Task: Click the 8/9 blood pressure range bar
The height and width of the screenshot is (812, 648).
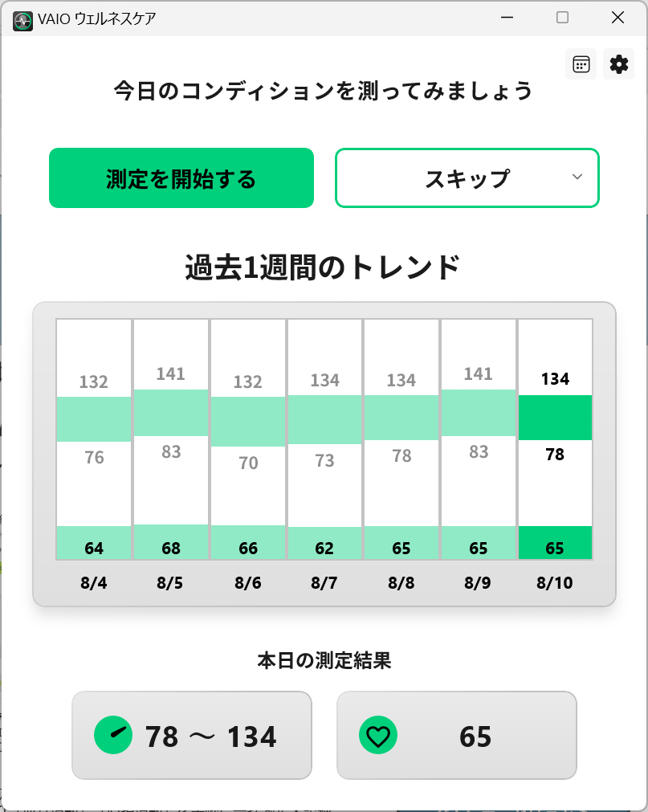Action: [x=479, y=413]
